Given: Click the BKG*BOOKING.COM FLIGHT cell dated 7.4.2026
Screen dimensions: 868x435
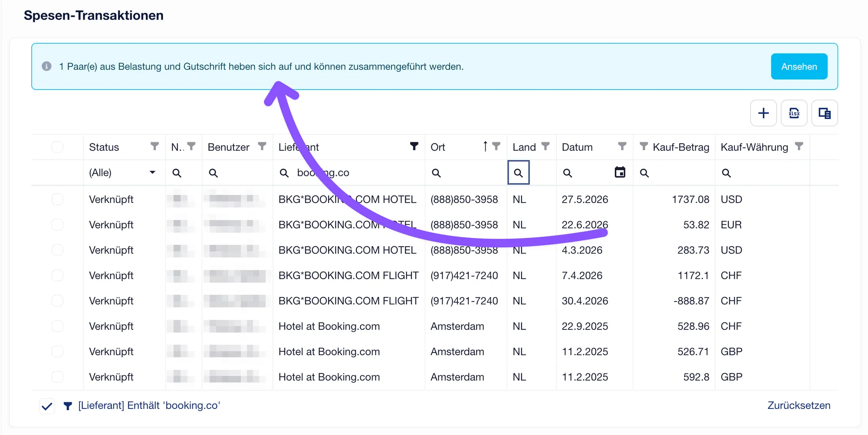Looking at the screenshot, I should [x=349, y=275].
